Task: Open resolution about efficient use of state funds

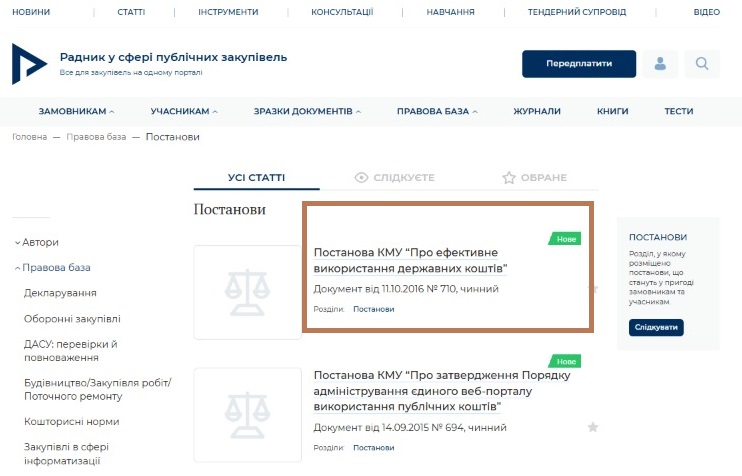Action: pyautogui.click(x=410, y=260)
